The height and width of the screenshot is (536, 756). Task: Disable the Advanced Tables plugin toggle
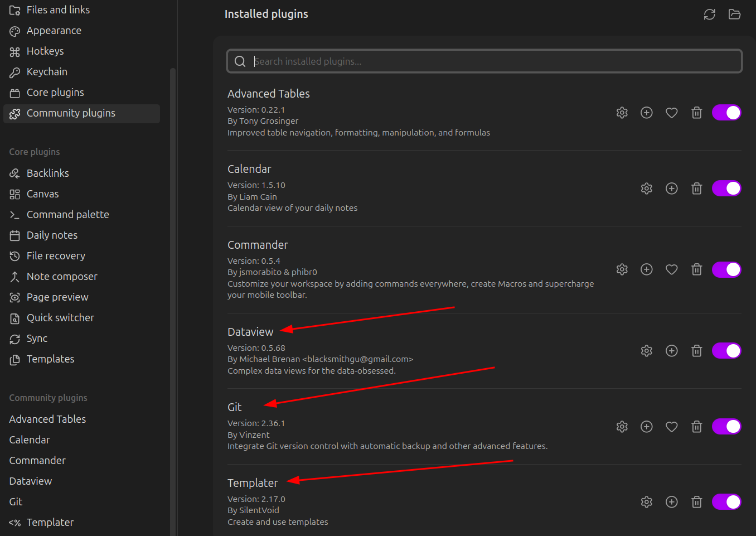726,113
